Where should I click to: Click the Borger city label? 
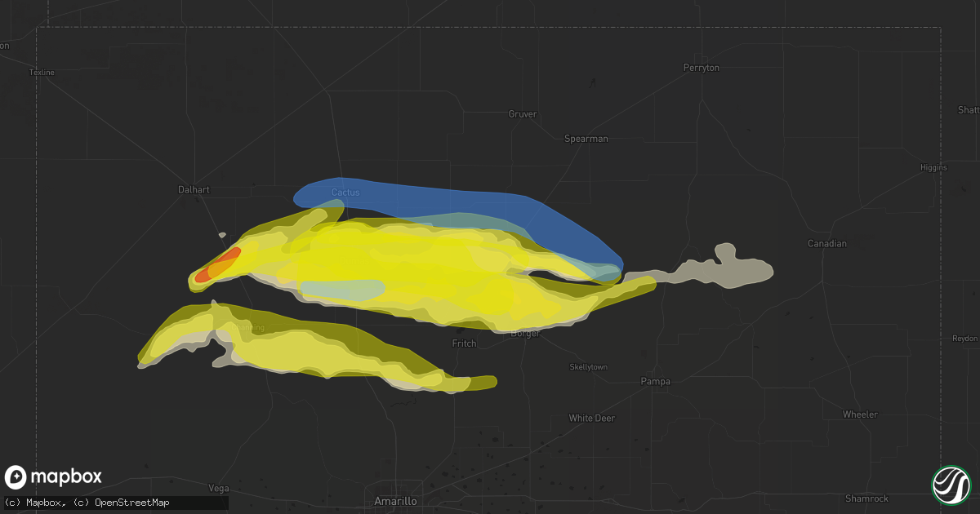pos(526,333)
